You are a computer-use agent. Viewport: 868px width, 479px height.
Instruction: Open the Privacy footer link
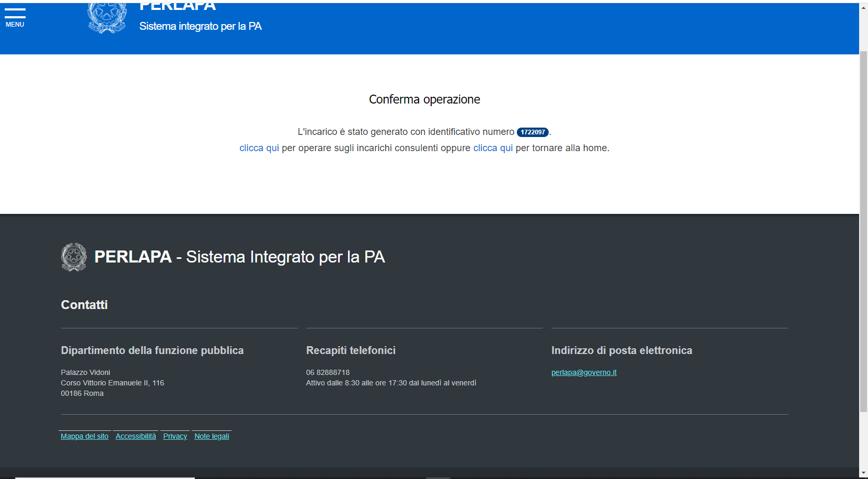coord(175,436)
